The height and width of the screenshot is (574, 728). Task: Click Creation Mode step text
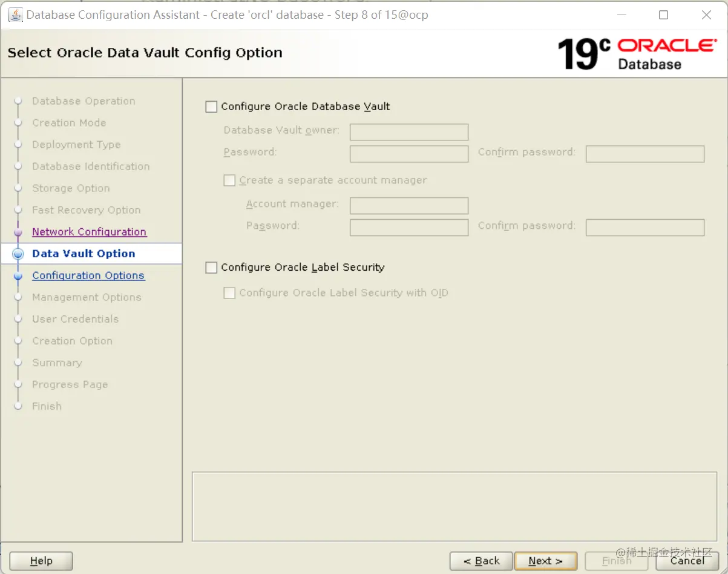69,123
